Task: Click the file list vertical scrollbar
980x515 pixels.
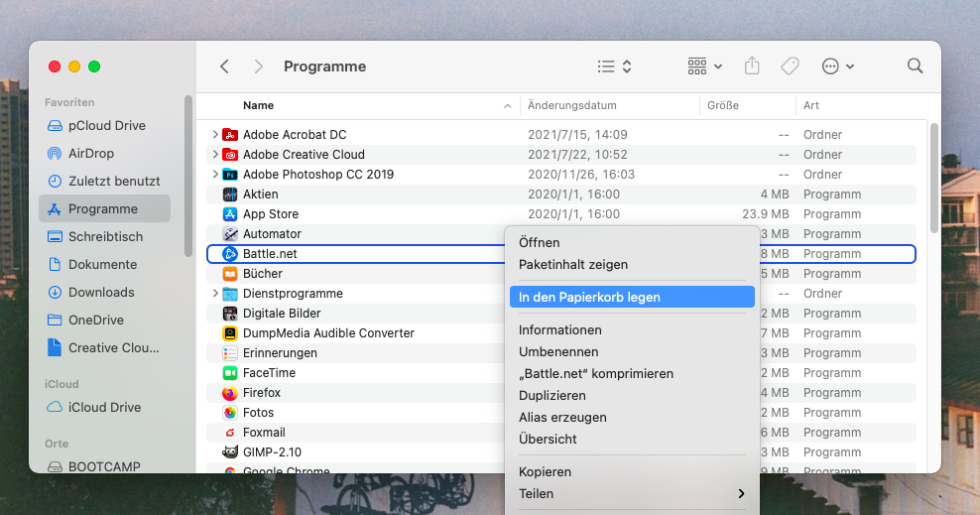Action: tap(934, 178)
